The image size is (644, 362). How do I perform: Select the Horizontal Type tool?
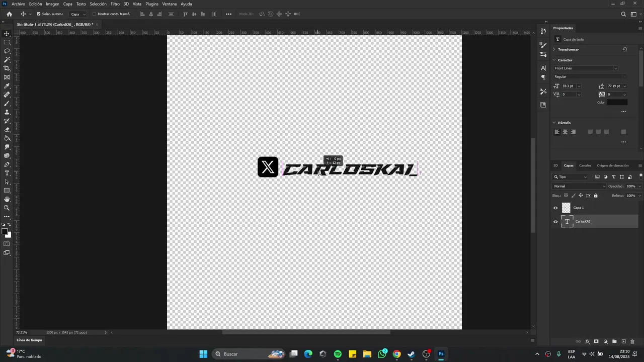(x=7, y=173)
